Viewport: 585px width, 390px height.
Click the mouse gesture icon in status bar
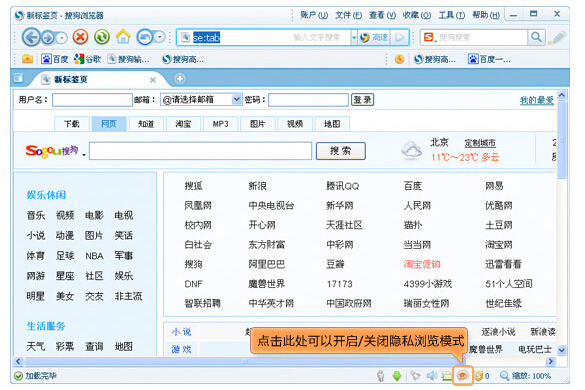pos(381,375)
